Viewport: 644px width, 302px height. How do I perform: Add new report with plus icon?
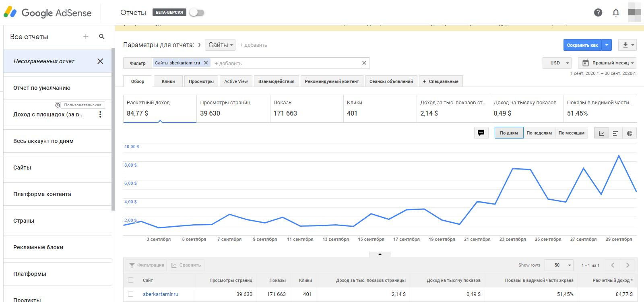click(x=86, y=37)
